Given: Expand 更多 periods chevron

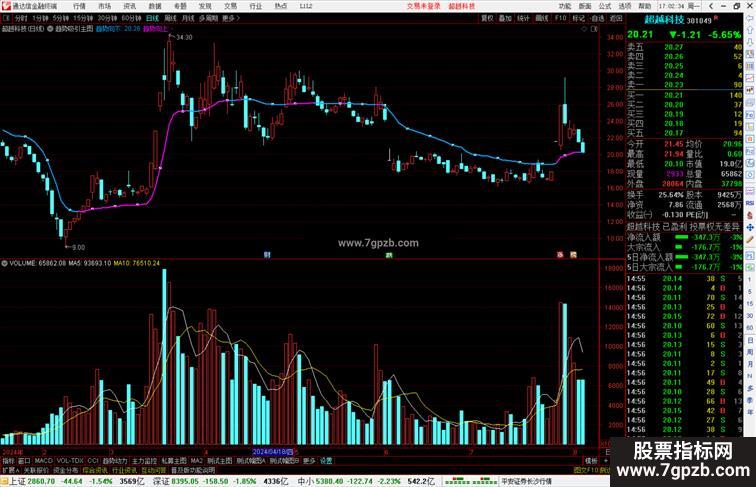Looking at the screenshot, I should [x=231, y=18].
